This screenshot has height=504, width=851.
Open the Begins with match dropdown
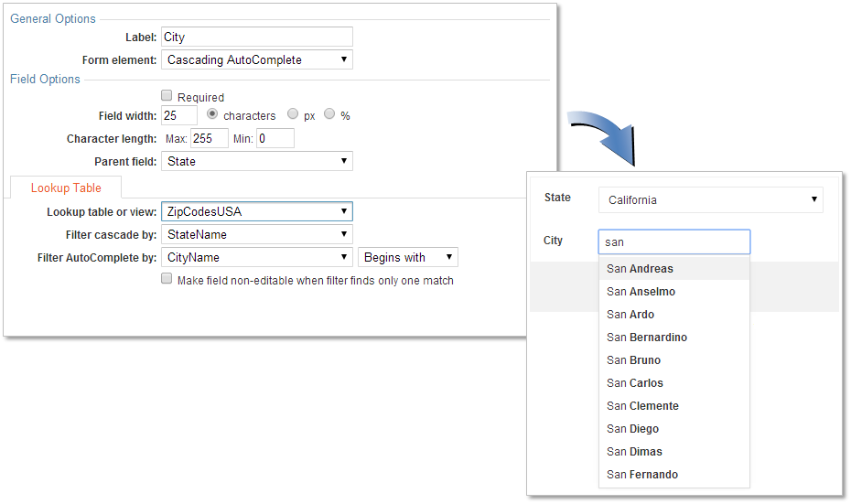coord(407,257)
